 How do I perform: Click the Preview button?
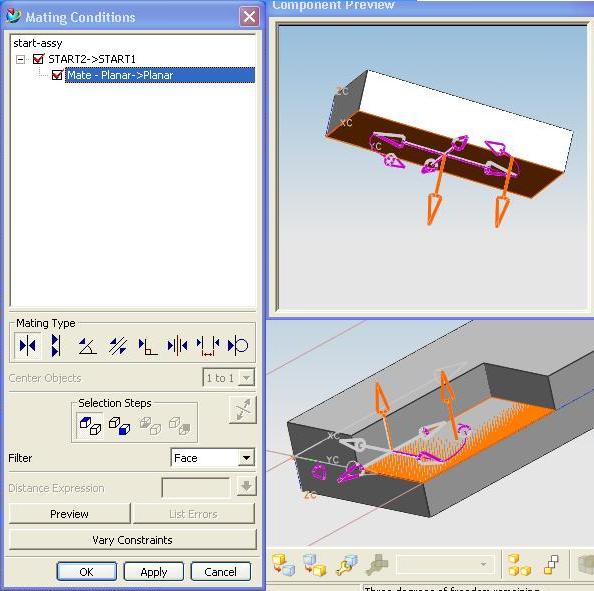69,514
